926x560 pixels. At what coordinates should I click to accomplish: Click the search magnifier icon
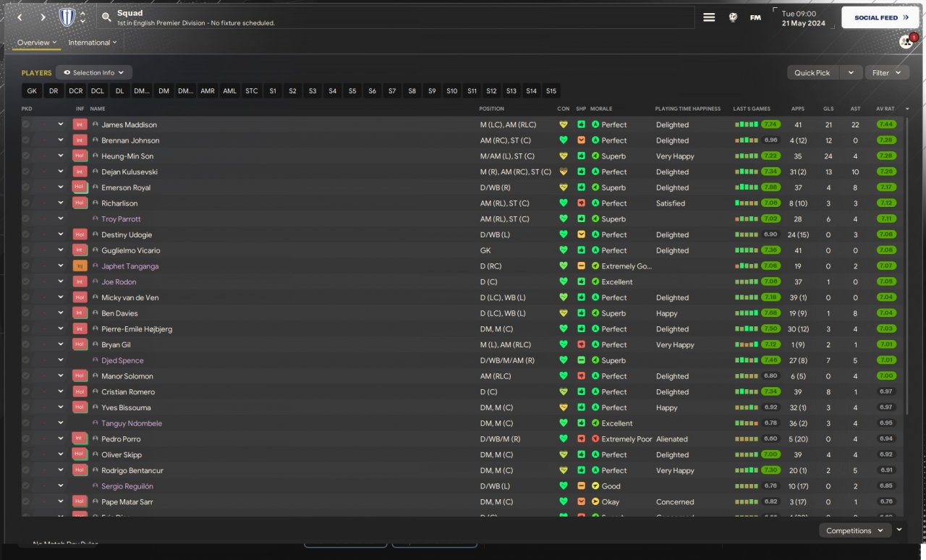tap(107, 17)
